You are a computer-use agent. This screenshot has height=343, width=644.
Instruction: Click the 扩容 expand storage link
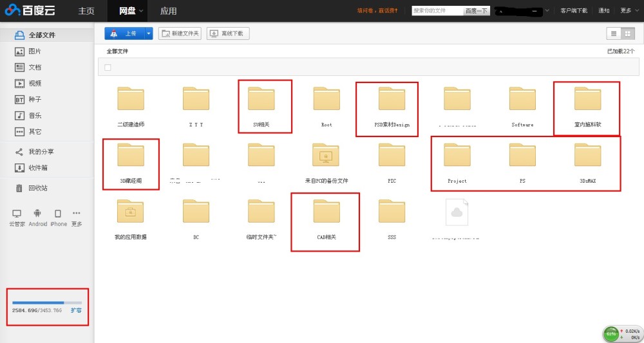click(76, 311)
